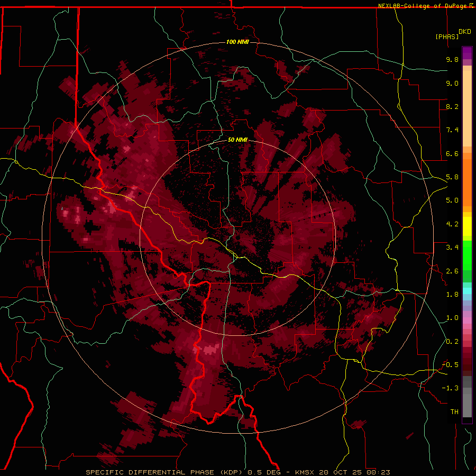
Task: Click the 2.6 value on the scale
Action: point(452,271)
